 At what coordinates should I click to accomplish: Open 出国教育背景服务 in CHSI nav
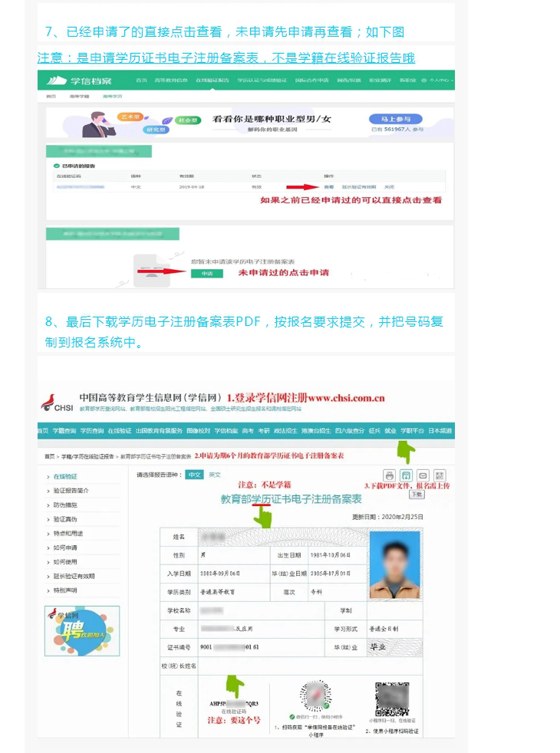click(159, 431)
